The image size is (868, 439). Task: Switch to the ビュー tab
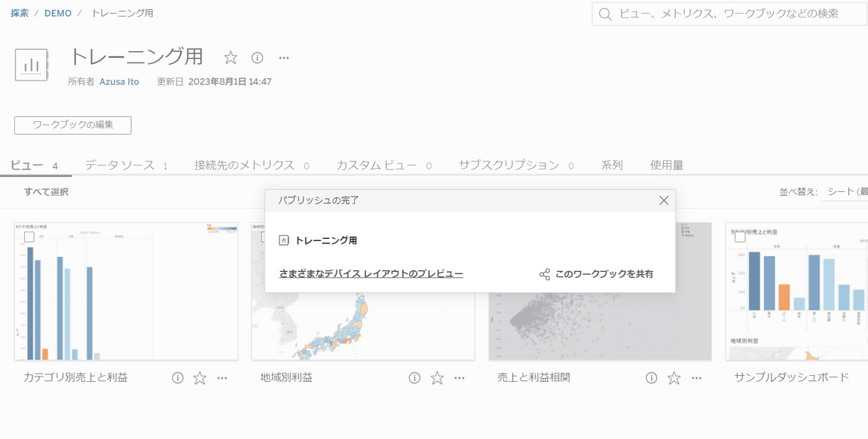(x=35, y=166)
